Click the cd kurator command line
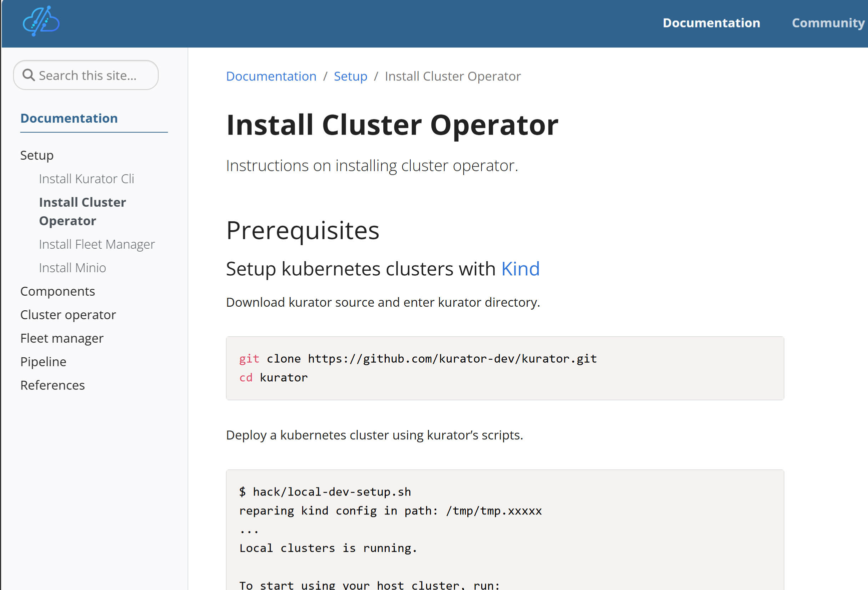 tap(273, 378)
